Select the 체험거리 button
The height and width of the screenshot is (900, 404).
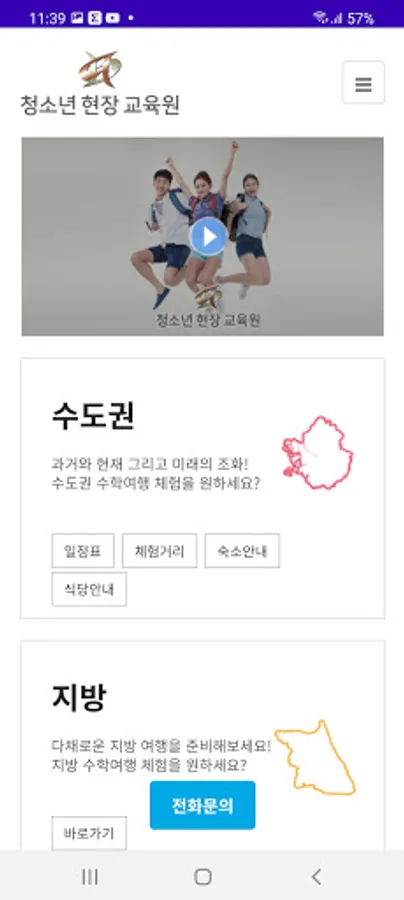(x=160, y=550)
